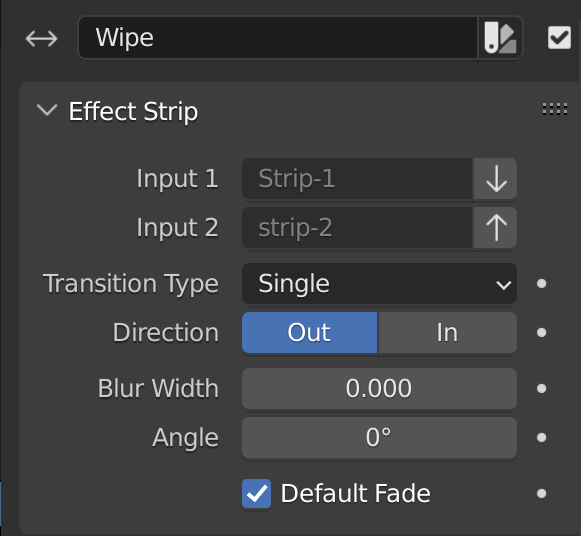Click the animate dot beside Direction
This screenshot has height=536, width=581.
point(541,333)
